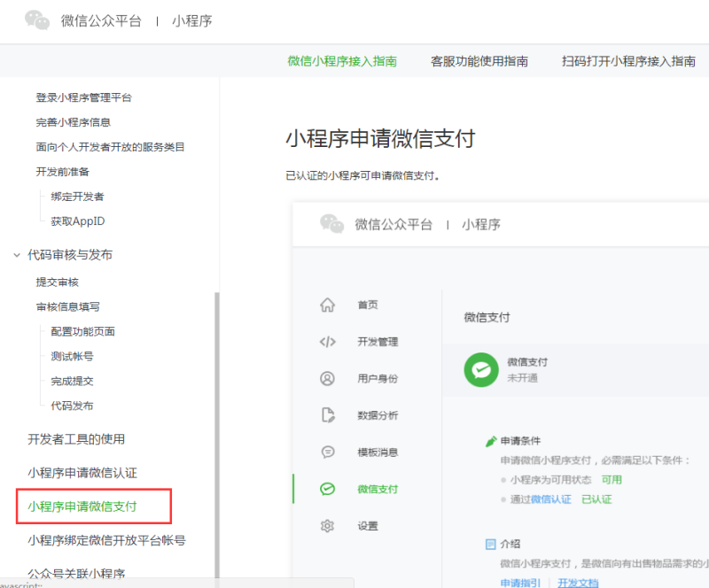709x588 pixels.
Task: Click the message bubble icon for 模板消息
Action: (327, 452)
